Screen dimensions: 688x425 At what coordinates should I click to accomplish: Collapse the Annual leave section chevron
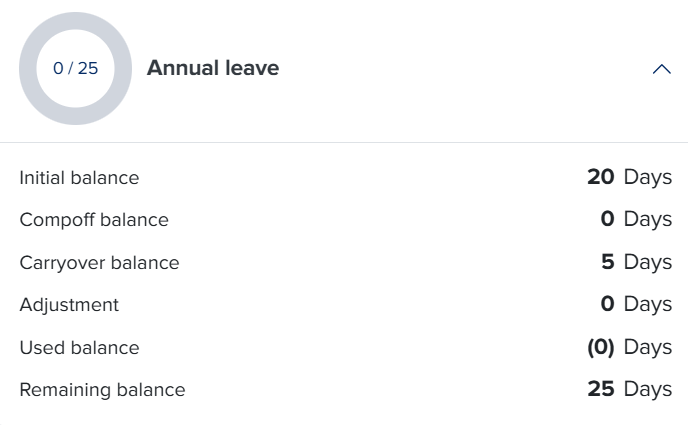[x=661, y=69]
